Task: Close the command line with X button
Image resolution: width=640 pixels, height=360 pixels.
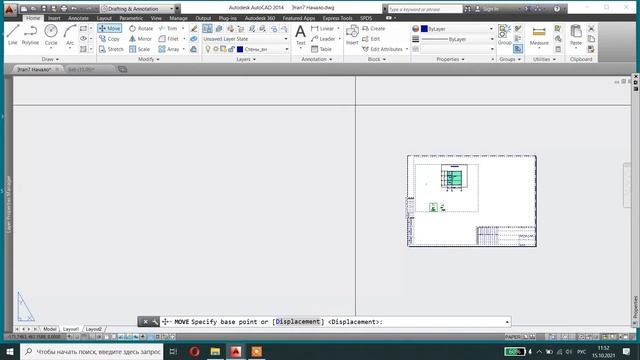Action: tap(145, 322)
